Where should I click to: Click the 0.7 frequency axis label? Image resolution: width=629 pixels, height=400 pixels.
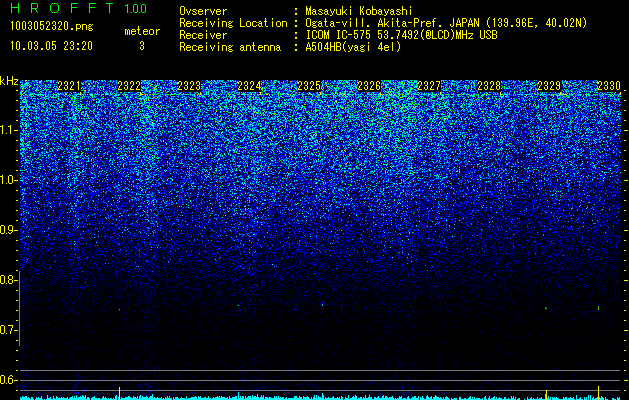point(8,330)
